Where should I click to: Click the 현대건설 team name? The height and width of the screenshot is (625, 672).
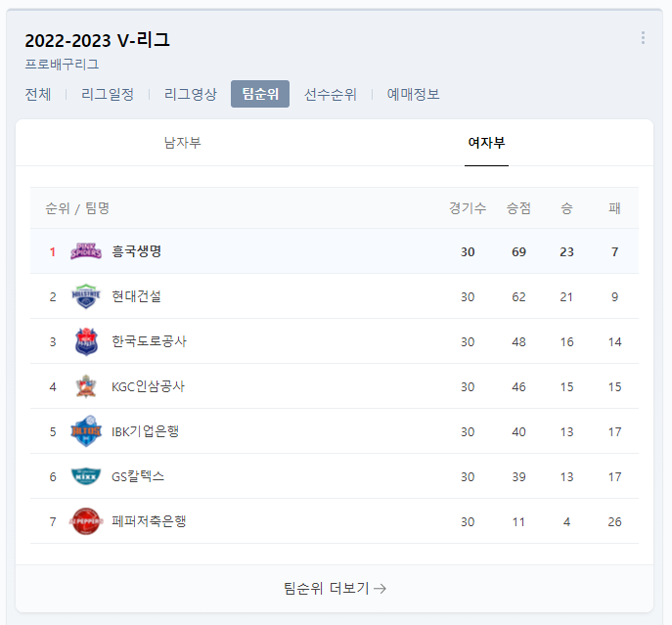[136, 296]
